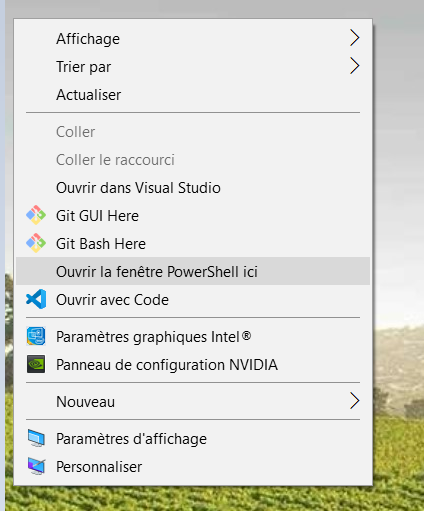Image resolution: width=424 pixels, height=511 pixels.
Task: Expand the Trier par submenu chevron
Action: point(354,66)
